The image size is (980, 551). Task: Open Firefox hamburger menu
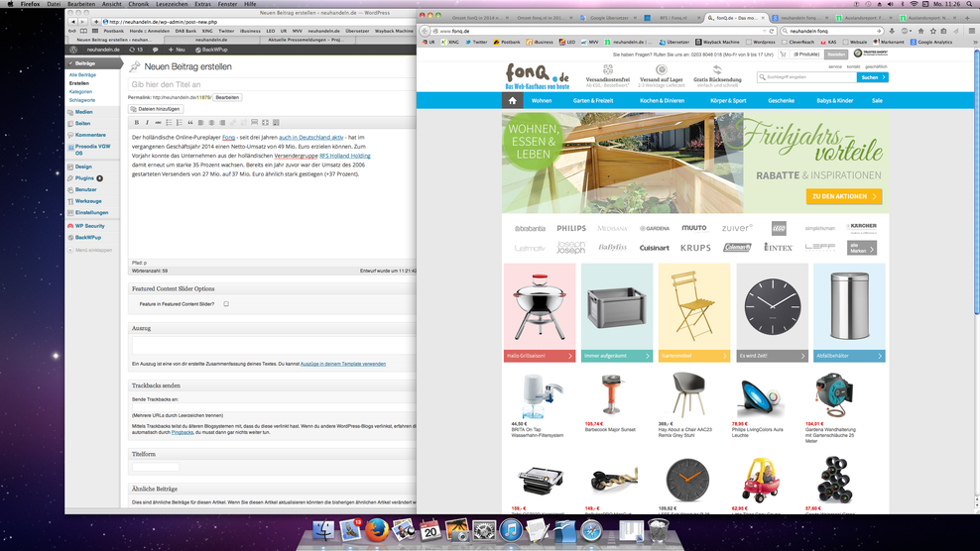click(972, 31)
